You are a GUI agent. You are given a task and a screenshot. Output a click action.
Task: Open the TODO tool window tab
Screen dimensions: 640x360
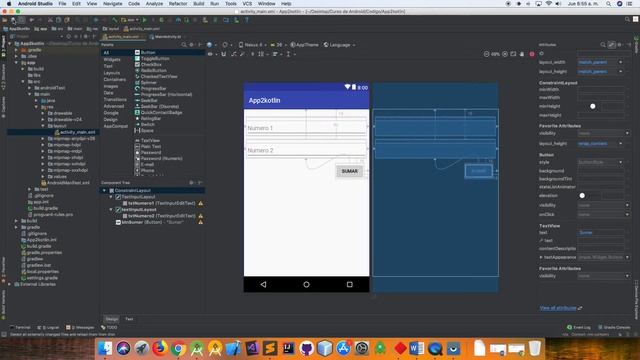point(109,327)
